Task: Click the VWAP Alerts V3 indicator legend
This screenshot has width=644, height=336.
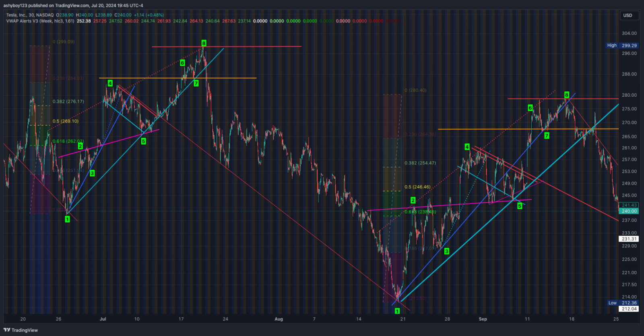Action: [40, 21]
